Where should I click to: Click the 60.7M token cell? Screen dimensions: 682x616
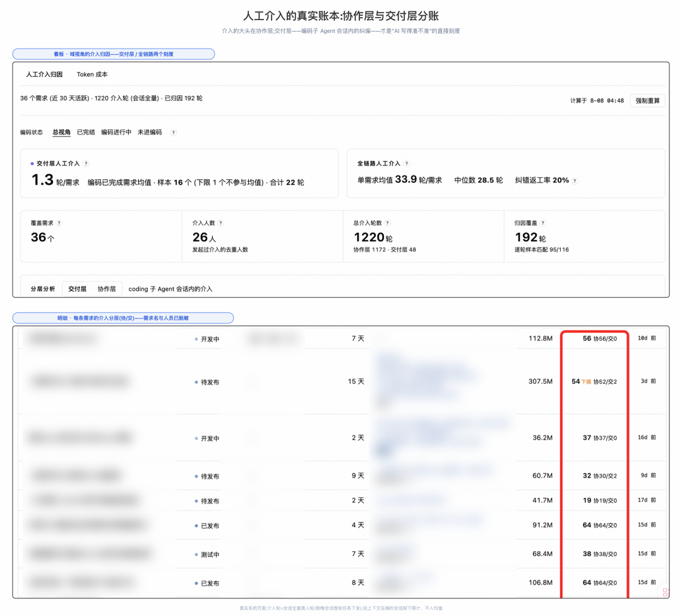pyautogui.click(x=542, y=476)
